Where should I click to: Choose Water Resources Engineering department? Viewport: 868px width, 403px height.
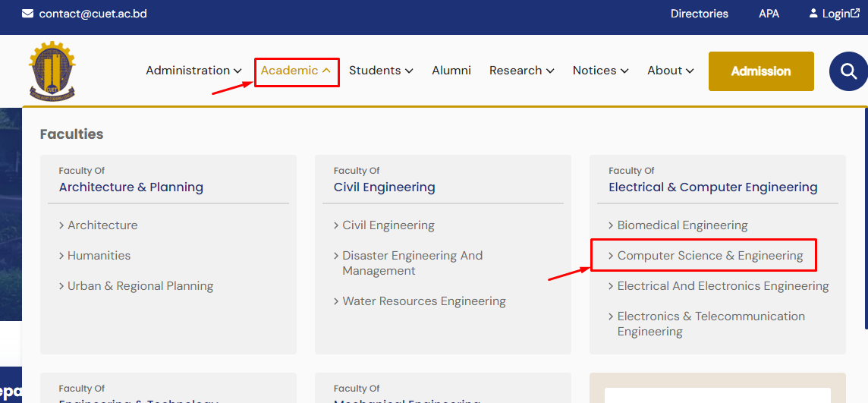click(x=423, y=301)
